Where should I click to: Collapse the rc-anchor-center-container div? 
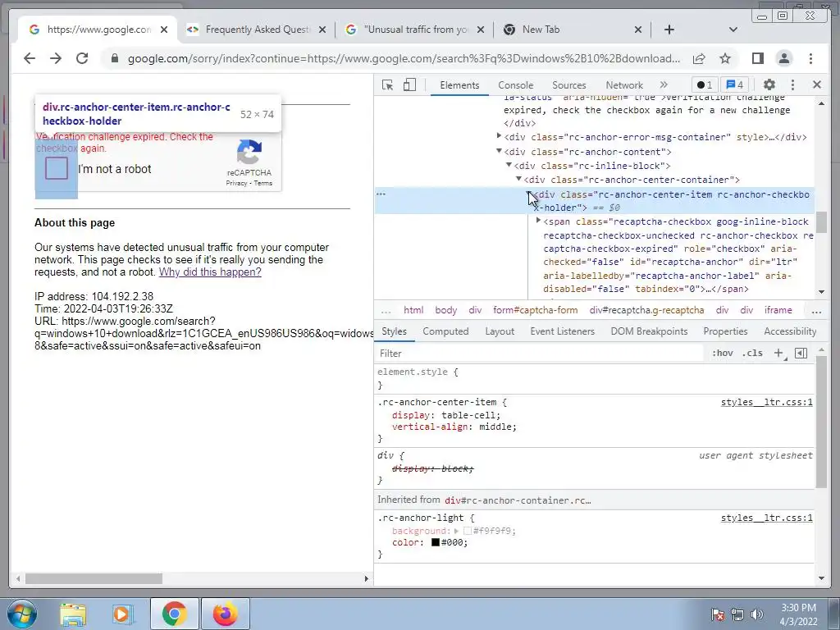pos(518,179)
